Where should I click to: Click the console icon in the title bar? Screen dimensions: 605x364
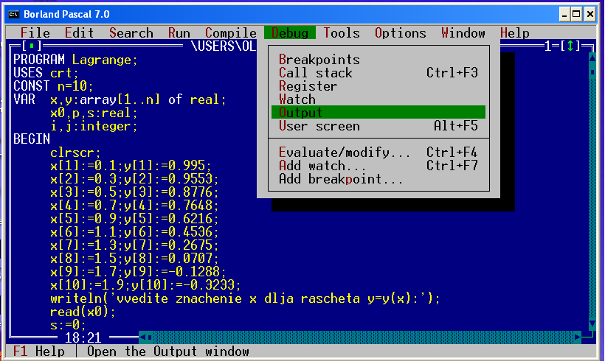(x=13, y=14)
